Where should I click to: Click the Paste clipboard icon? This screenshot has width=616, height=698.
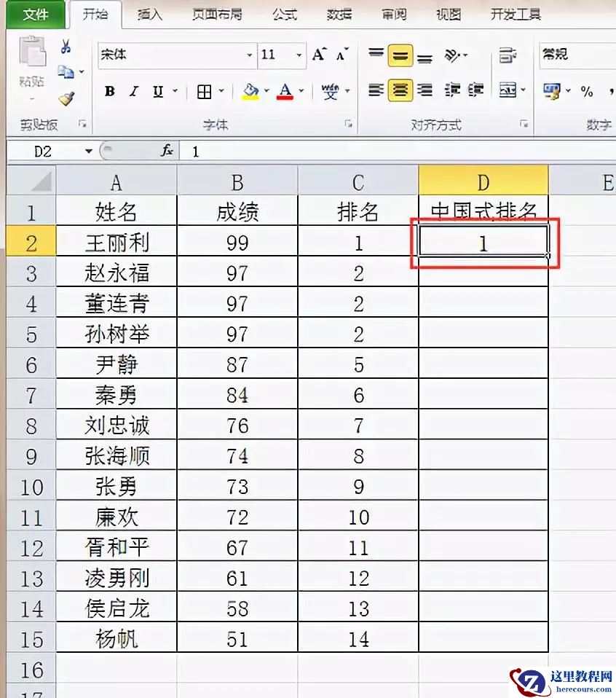[32, 52]
